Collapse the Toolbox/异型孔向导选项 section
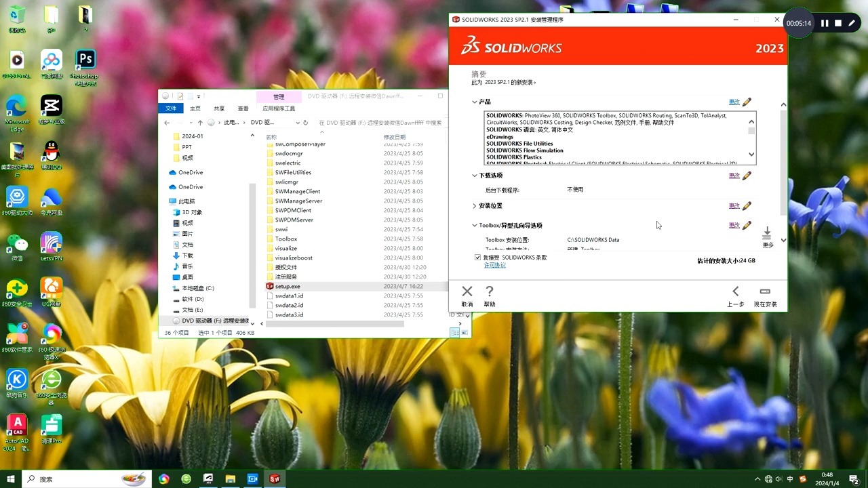 pos(475,225)
